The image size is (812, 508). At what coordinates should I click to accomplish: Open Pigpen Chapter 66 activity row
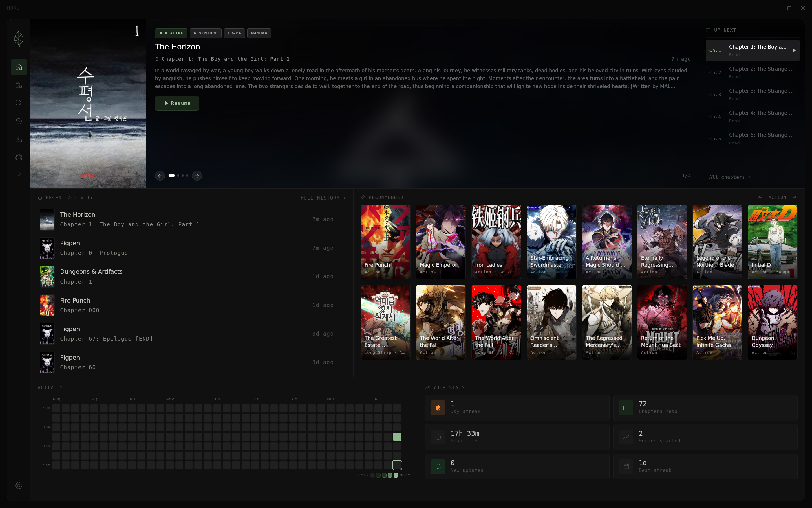[192, 362]
